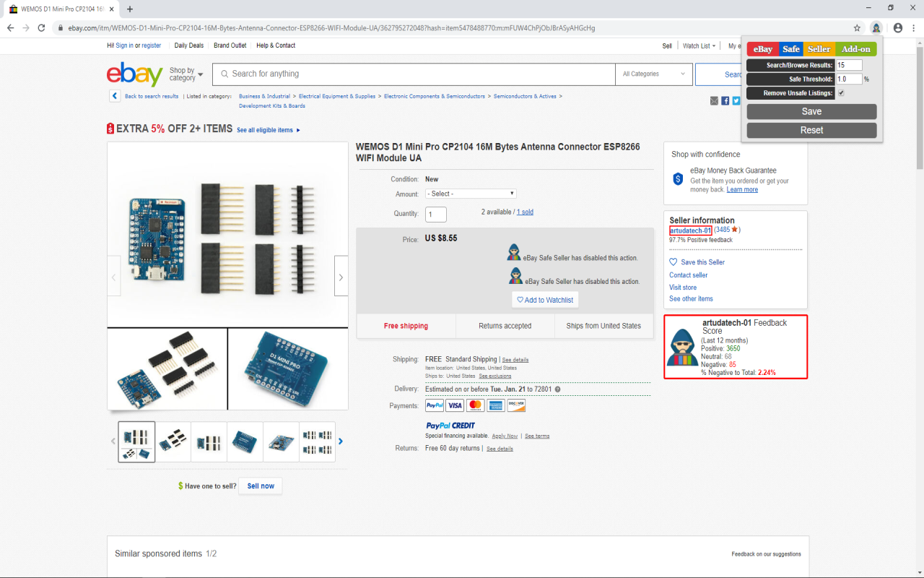The image size is (924, 578).
Task: Expand Shop by category menu
Action: coord(186,74)
